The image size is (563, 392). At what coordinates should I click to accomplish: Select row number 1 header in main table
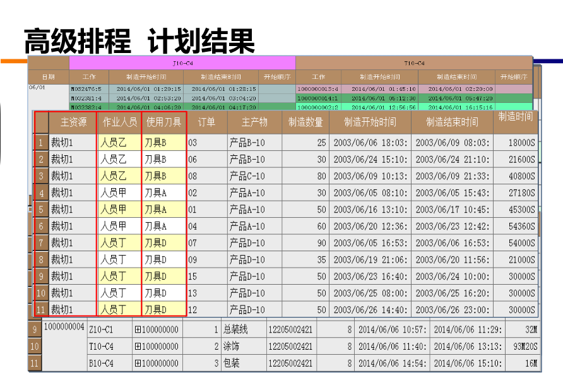[x=41, y=143]
